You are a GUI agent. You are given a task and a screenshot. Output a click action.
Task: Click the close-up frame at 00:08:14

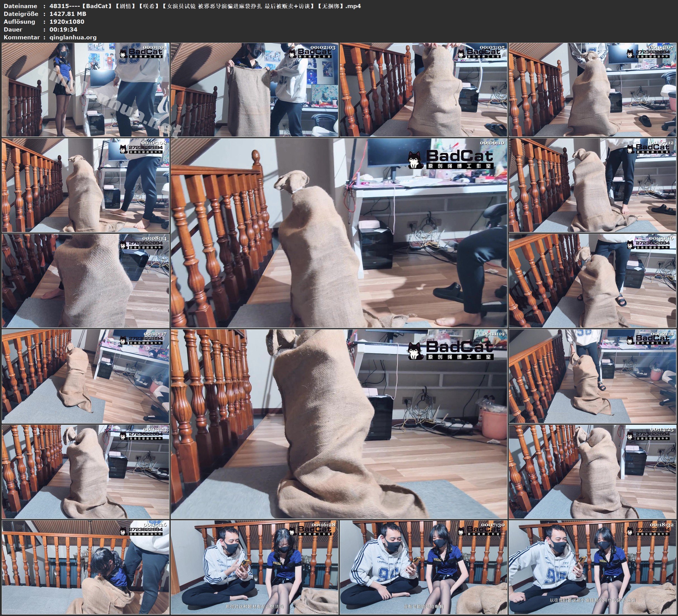click(x=85, y=281)
